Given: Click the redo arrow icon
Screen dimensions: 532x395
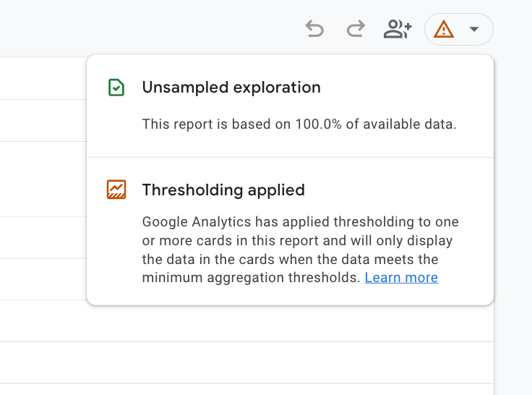Looking at the screenshot, I should 356,29.
